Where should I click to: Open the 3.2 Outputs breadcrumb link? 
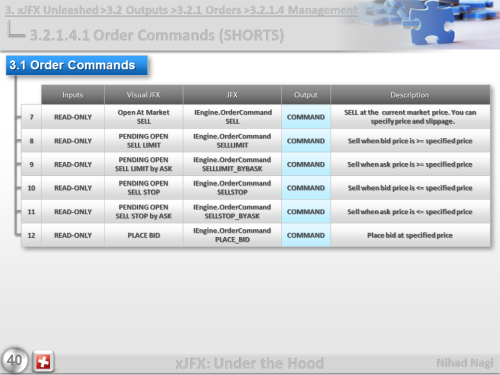pos(135,10)
